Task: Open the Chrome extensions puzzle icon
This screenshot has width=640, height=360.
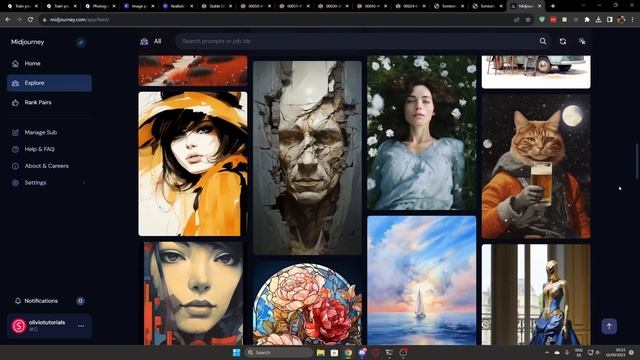Action: coord(587,20)
